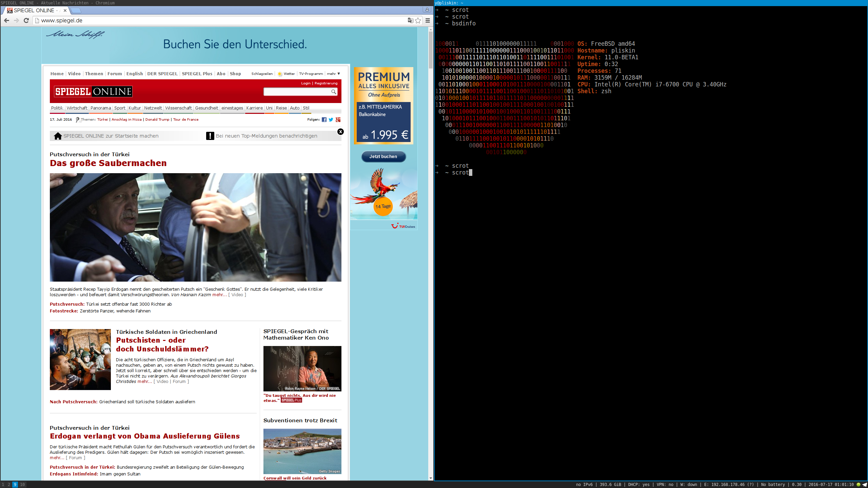Select the Politik section tab

coord(57,108)
